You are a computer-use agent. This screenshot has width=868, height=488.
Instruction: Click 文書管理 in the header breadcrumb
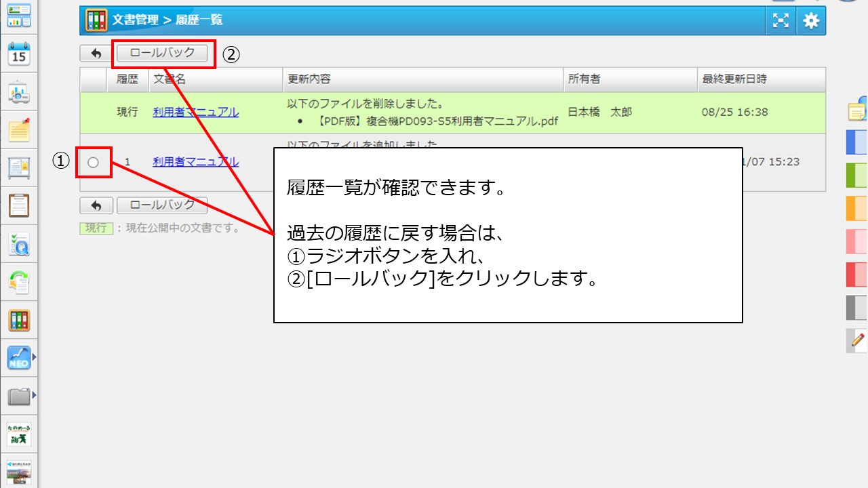pyautogui.click(x=136, y=20)
